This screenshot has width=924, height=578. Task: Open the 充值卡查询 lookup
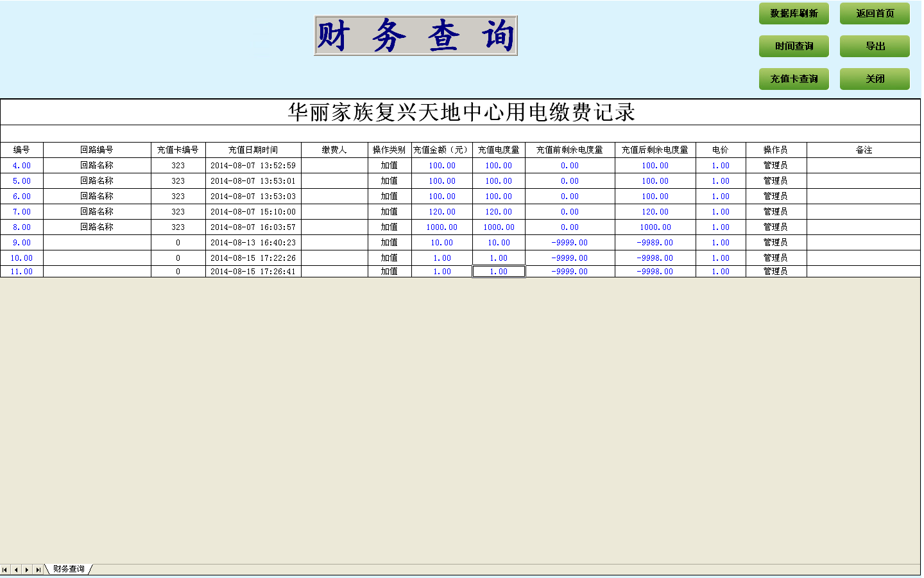[x=794, y=79]
